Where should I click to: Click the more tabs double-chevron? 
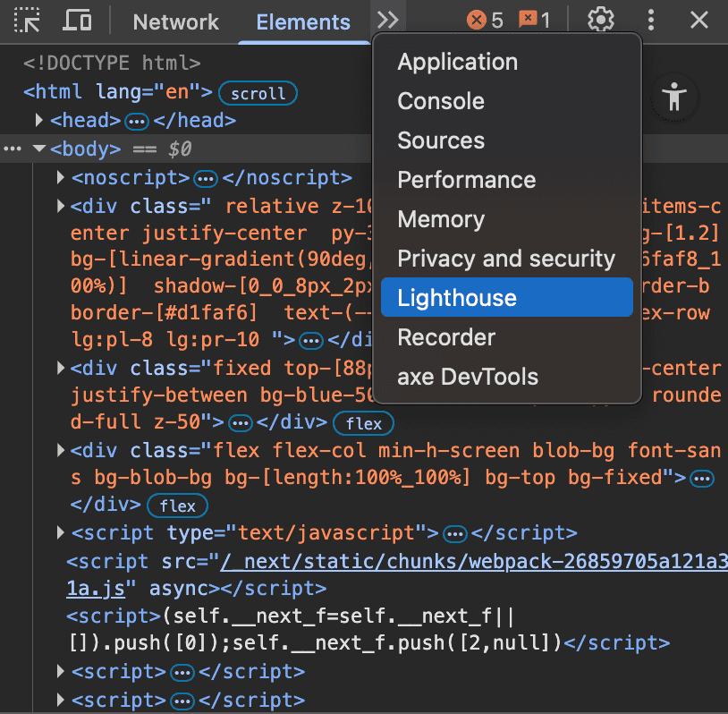coord(389,21)
